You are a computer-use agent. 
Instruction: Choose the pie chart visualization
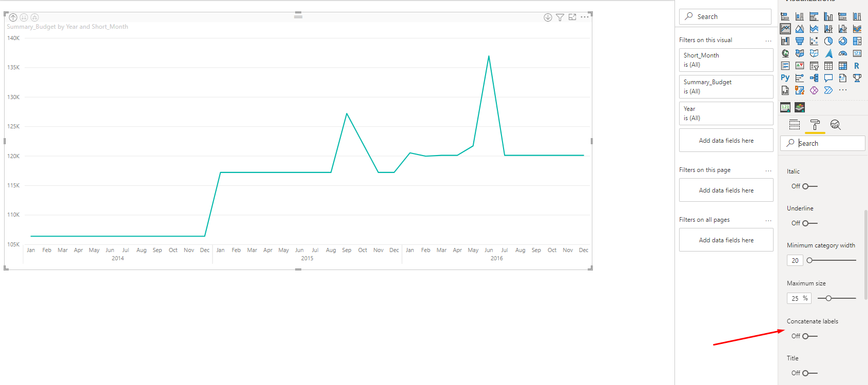click(828, 41)
